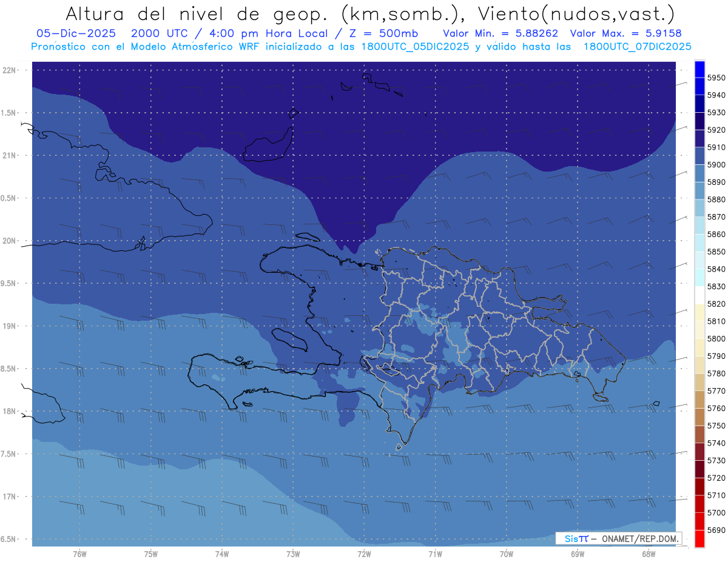The height and width of the screenshot is (562, 728).
Task: Pick the swatch between 5900 and 5890
Action: point(699,173)
